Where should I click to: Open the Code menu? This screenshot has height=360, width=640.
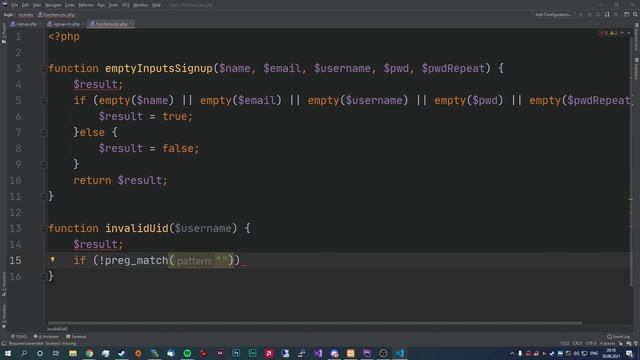point(70,5)
